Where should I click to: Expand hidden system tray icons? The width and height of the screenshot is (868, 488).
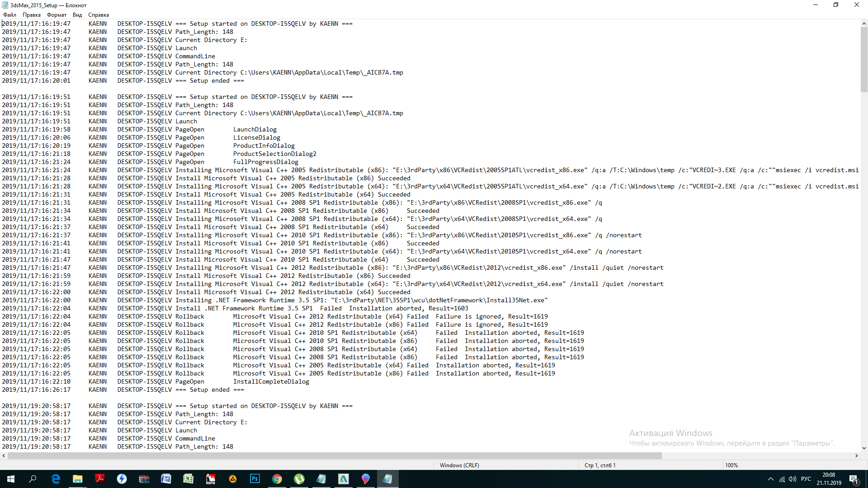point(770,479)
